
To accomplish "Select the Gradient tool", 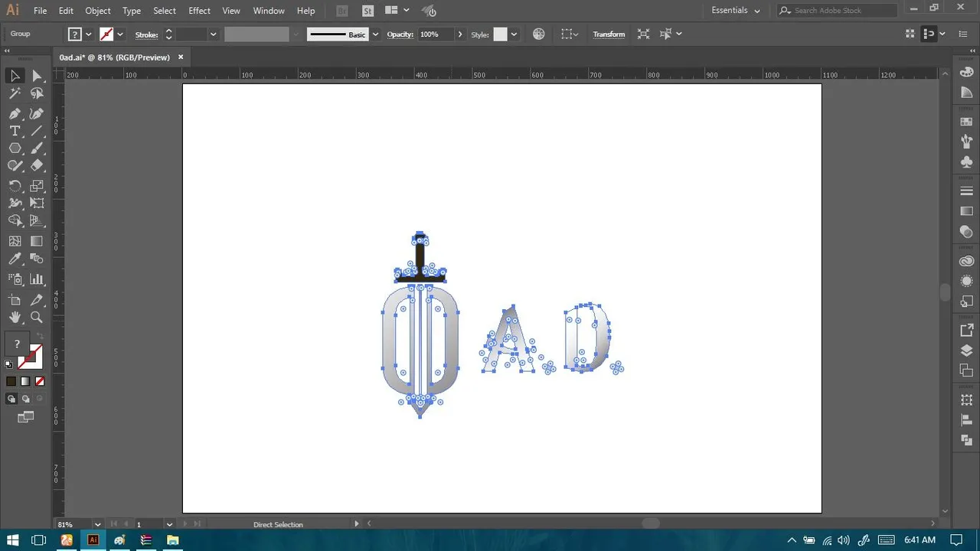I will coord(37,241).
